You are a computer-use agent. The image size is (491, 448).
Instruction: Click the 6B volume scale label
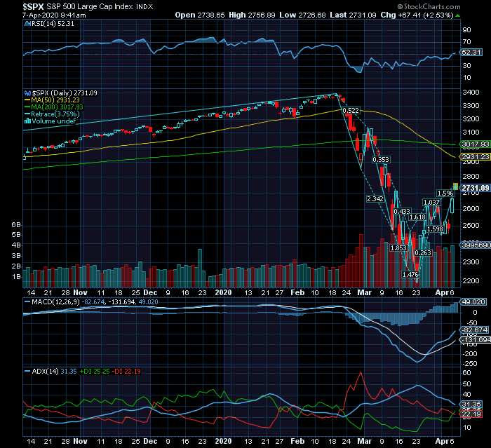point(16,225)
